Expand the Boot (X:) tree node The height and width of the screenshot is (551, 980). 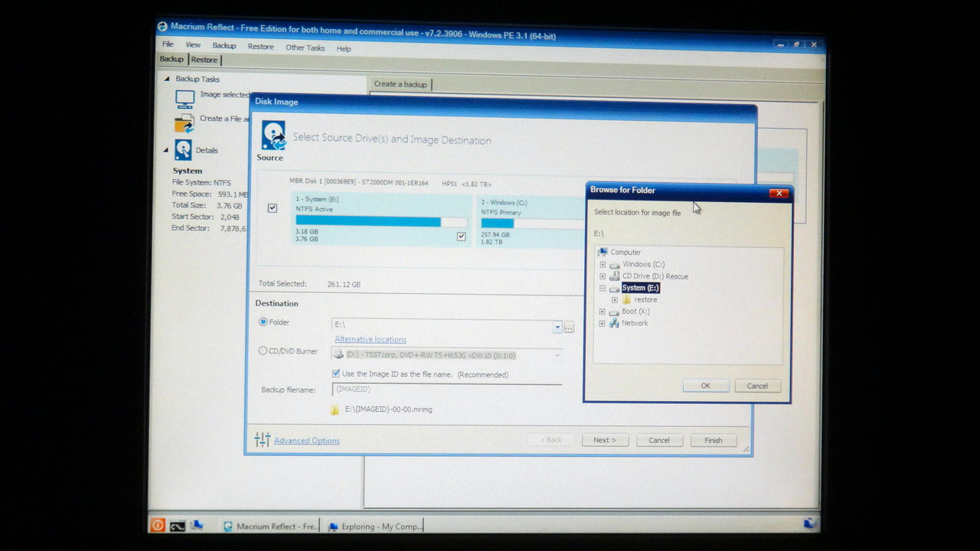coord(602,311)
